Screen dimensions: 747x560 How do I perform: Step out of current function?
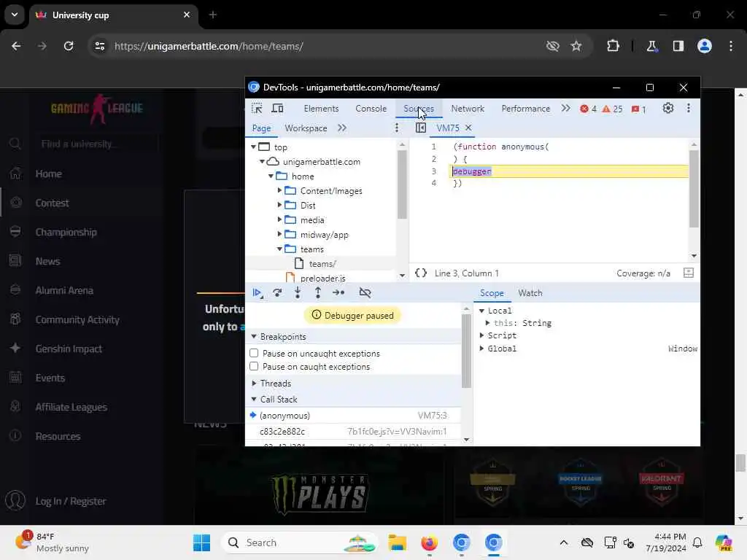[x=318, y=293]
